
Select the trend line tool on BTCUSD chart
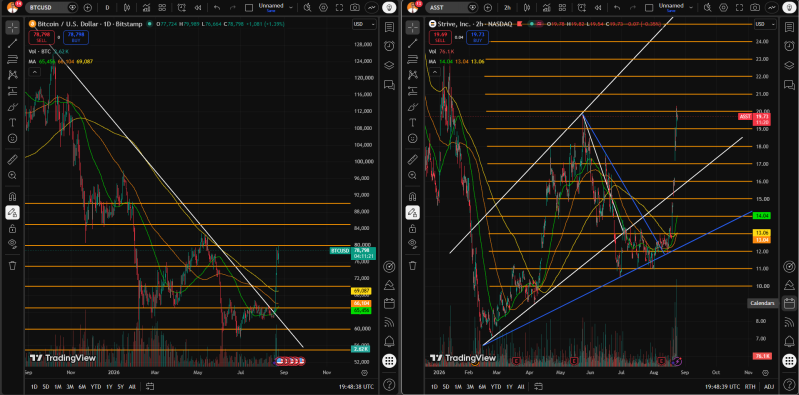pos(13,43)
